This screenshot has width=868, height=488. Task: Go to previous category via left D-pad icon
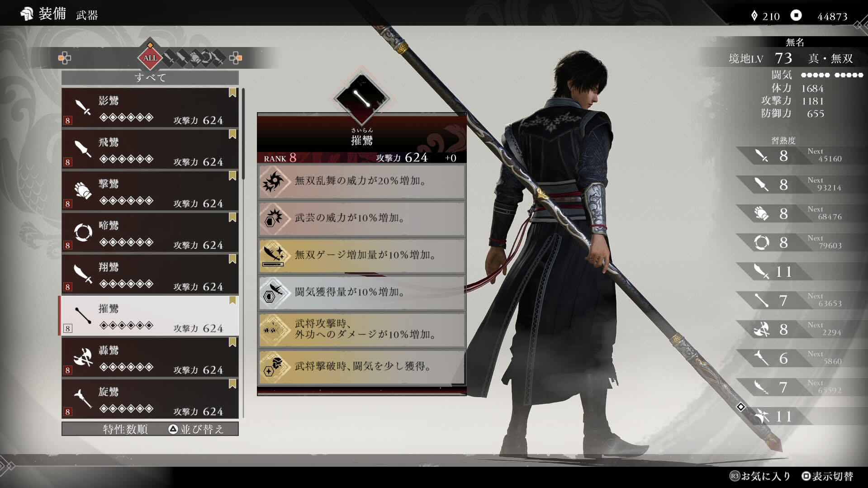(x=65, y=58)
